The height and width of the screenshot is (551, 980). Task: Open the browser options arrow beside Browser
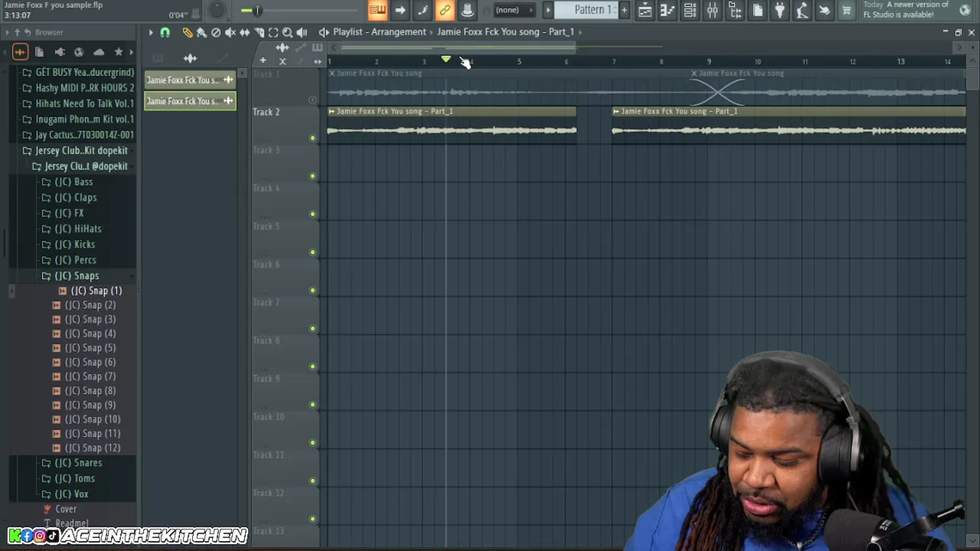tap(7, 32)
